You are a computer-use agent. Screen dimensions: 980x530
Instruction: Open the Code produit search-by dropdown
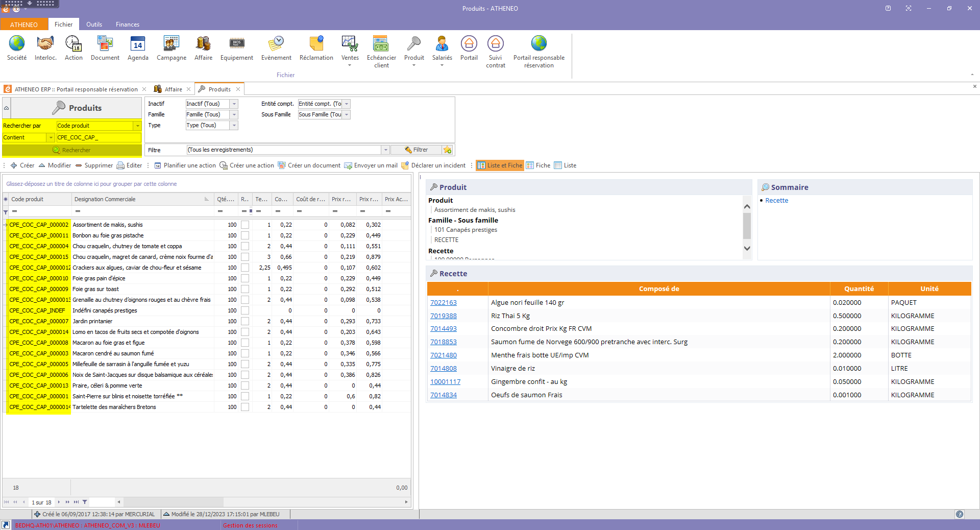[137, 126]
